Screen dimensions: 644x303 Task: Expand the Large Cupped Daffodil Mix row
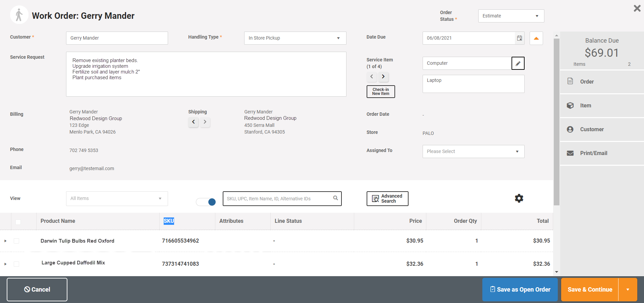pyautogui.click(x=5, y=264)
